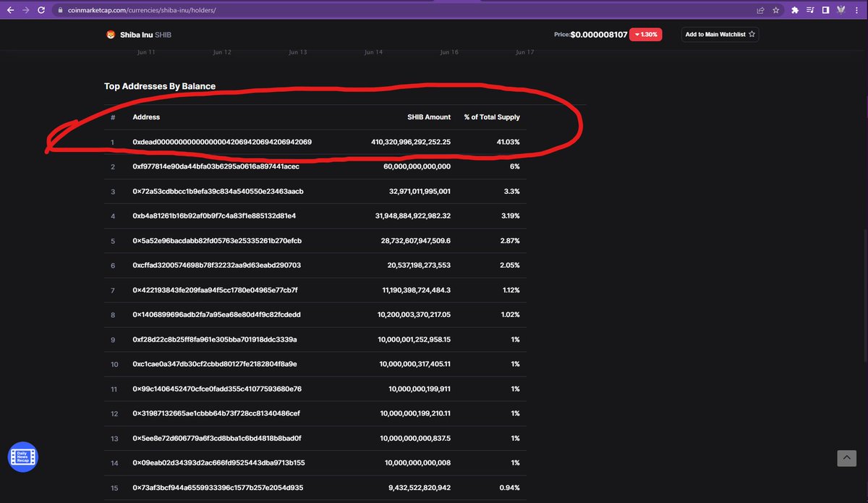Click the SHIB Amount column header
This screenshot has height=503, width=868.
pyautogui.click(x=429, y=117)
